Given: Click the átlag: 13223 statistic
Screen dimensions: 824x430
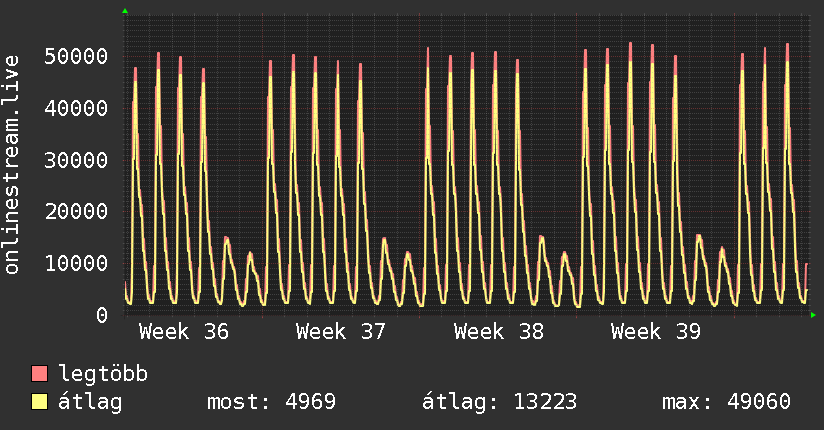Looking at the screenshot, I should pos(499,402).
